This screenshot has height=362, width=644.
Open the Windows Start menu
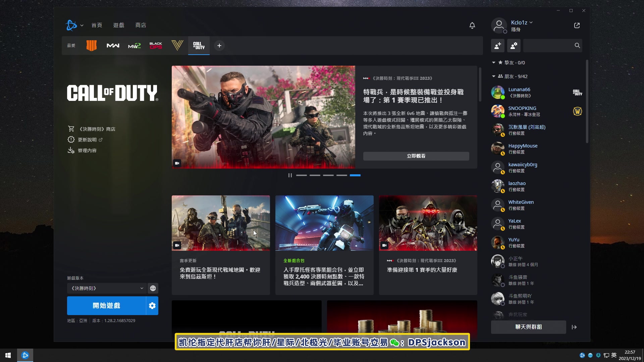coord(8,355)
